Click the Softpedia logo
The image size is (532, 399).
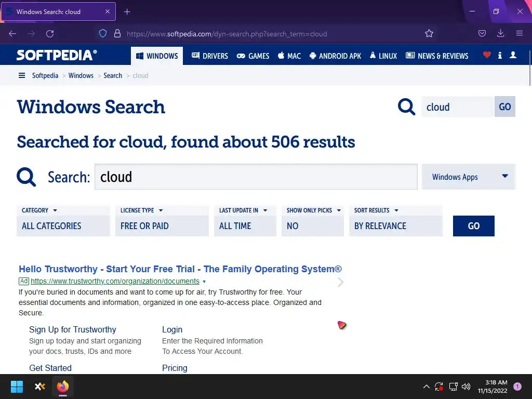click(57, 55)
